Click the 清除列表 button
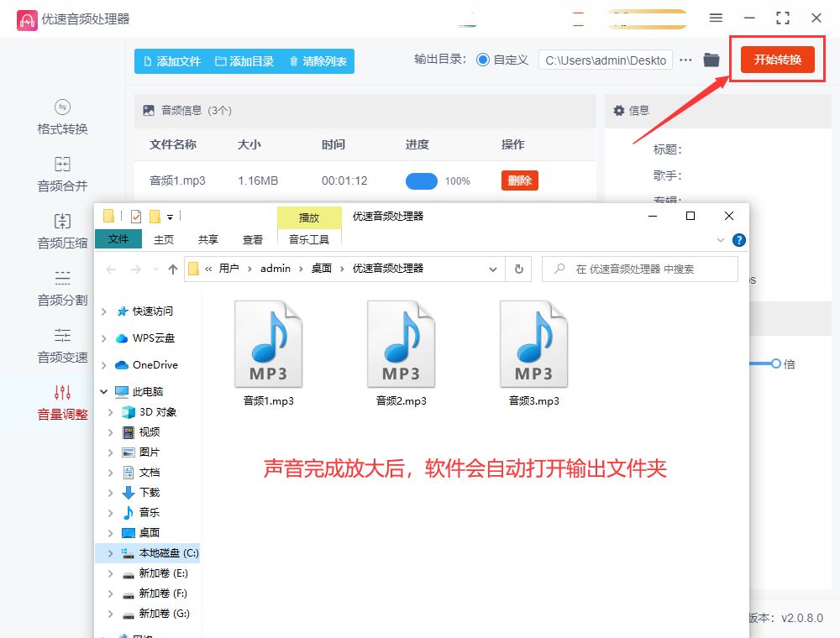The height and width of the screenshot is (638, 840). (x=318, y=61)
